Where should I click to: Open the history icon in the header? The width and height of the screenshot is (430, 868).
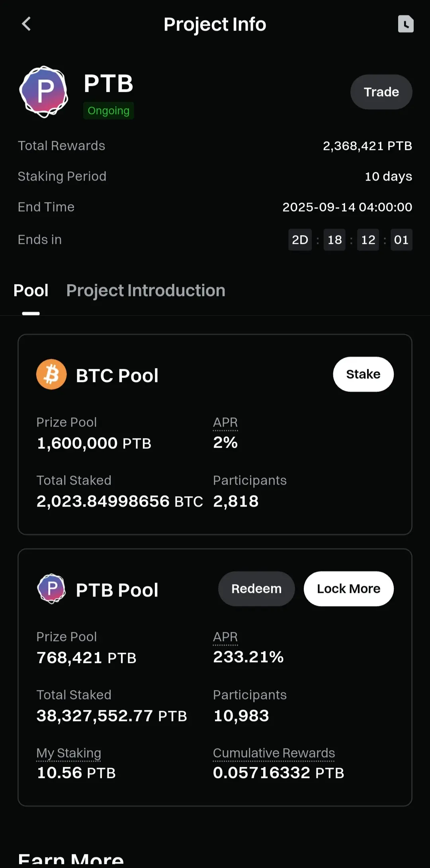point(406,24)
